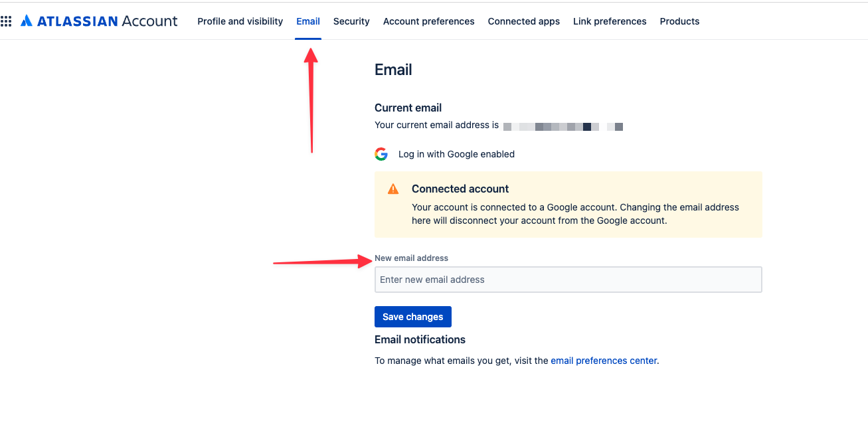Open the app switcher grid icon
Screen dimensions: 868x421
pyautogui.click(x=7, y=21)
